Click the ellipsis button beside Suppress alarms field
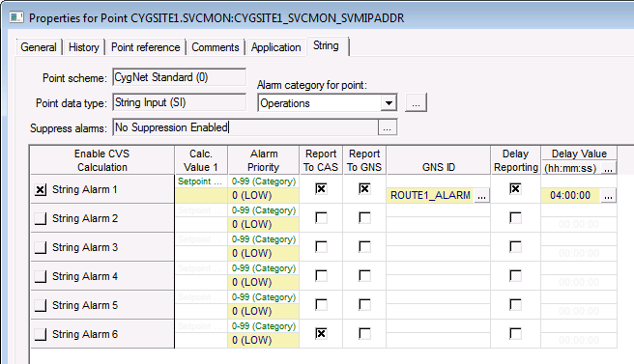Image resolution: width=634 pixels, height=364 pixels. coord(388,127)
